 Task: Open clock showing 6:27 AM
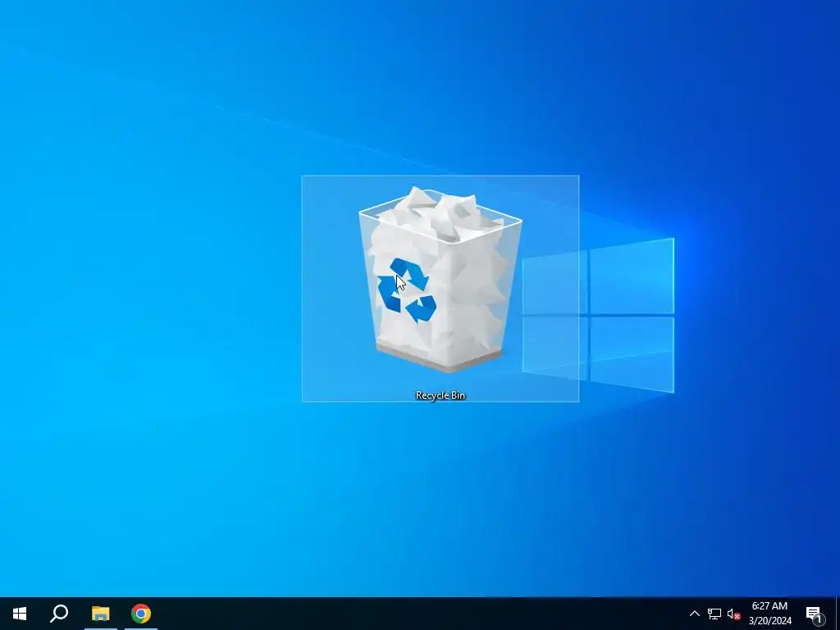pyautogui.click(x=769, y=614)
